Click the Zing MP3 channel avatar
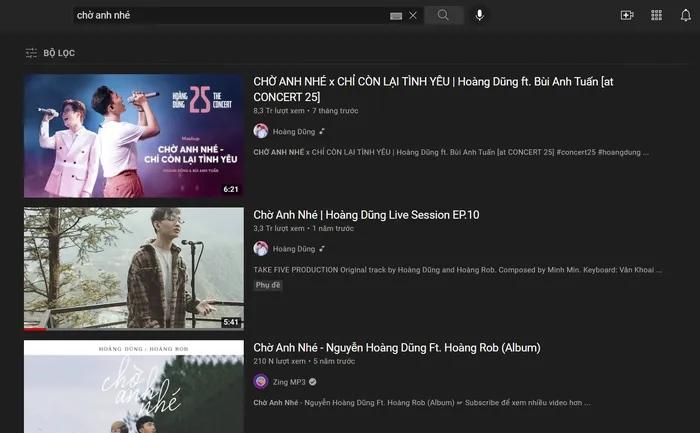The width and height of the screenshot is (700, 433). pos(261,382)
